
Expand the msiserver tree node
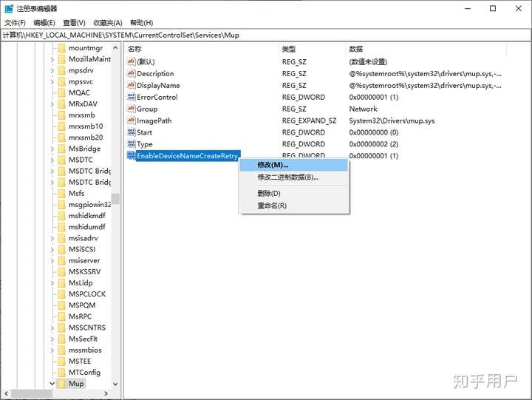(52, 261)
